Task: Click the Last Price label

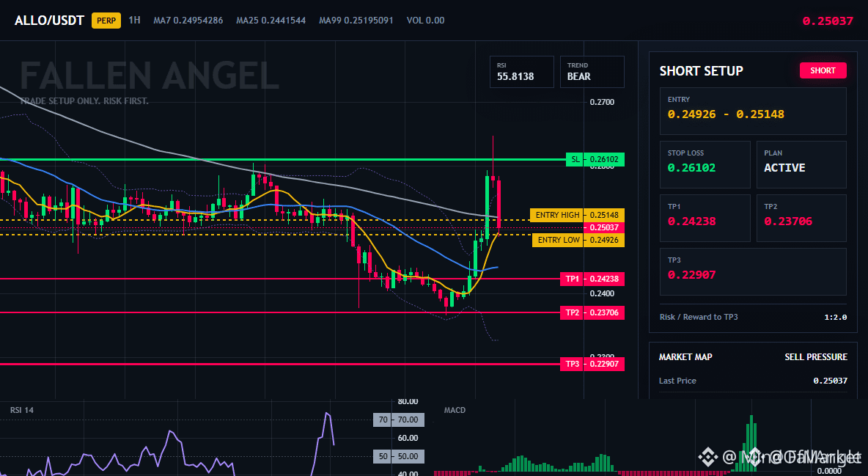Action: coord(677,381)
